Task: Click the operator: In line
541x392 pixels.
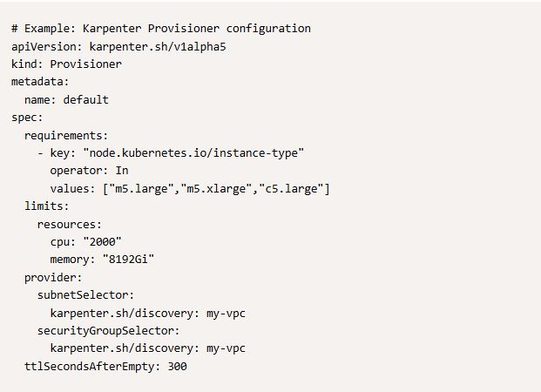Action: 89,171
